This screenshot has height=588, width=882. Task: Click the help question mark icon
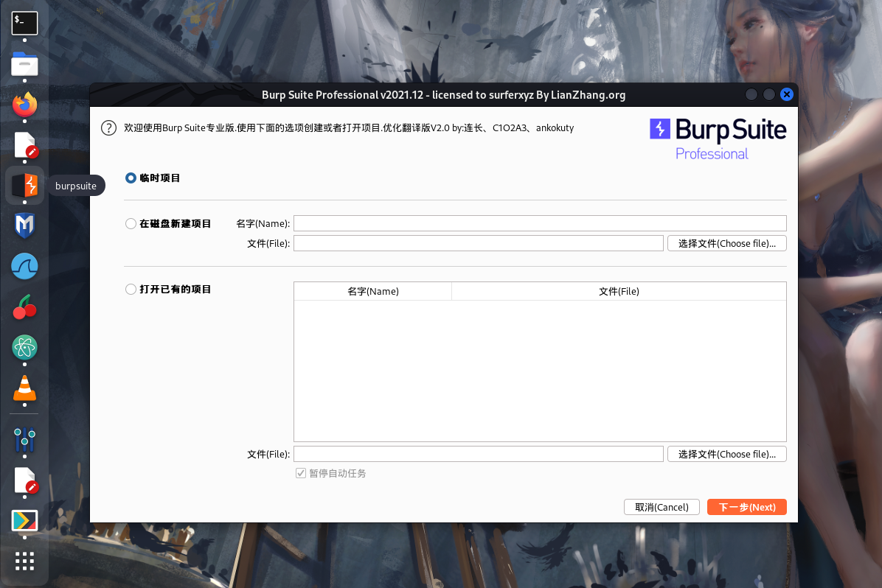pyautogui.click(x=108, y=128)
